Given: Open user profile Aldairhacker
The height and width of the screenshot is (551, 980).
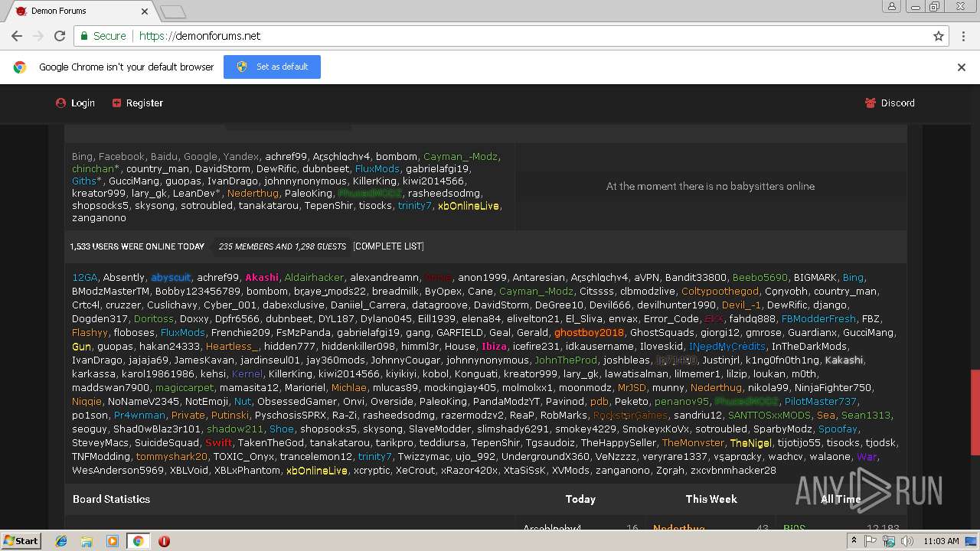Looking at the screenshot, I should [x=314, y=278].
